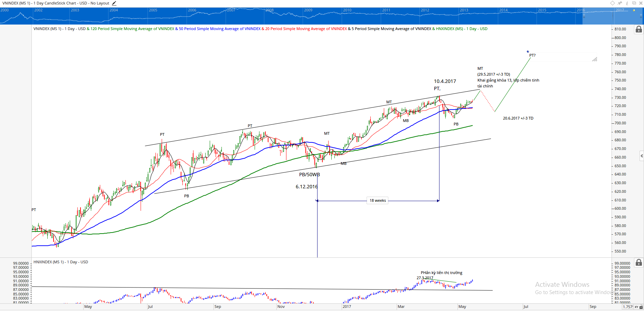
Task: Click the 2008 region in overview timeline
Action: tap(269, 10)
